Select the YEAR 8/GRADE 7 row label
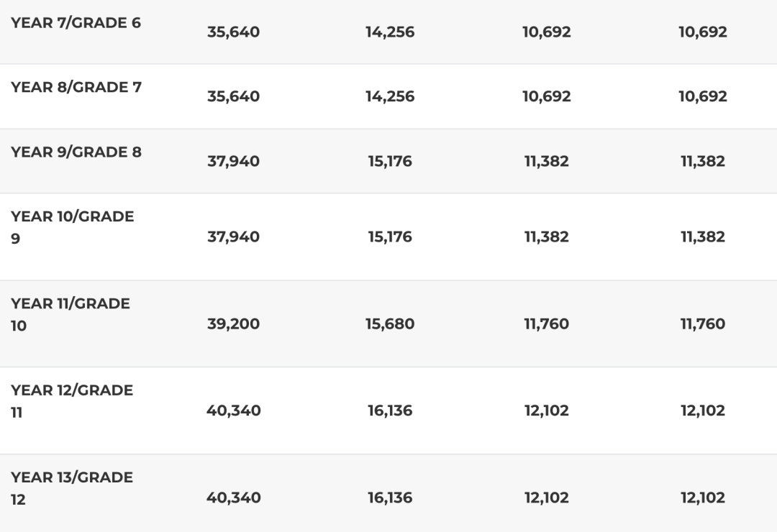 76,87
